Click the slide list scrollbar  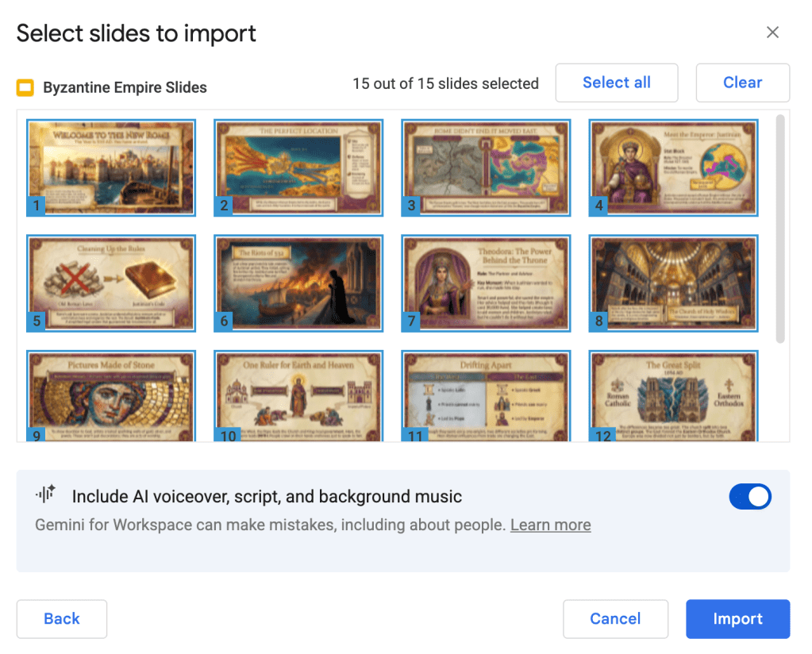coord(779,230)
